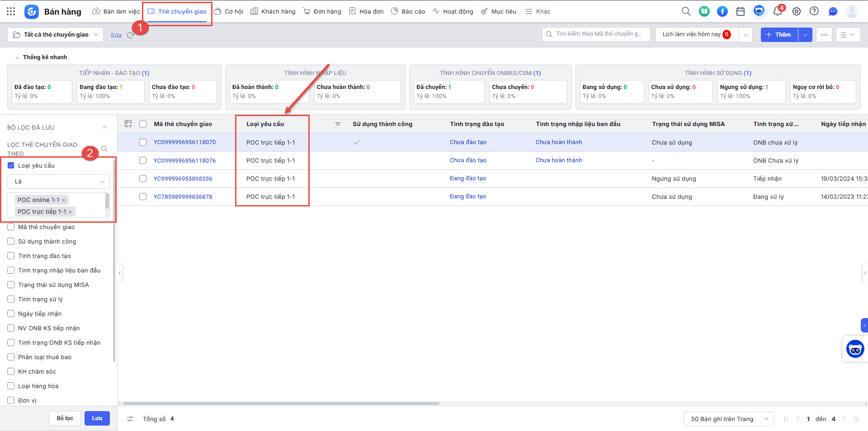Image resolution: width=868 pixels, height=431 pixels.
Task: Collapse the Thống kê nhanh section
Action: [x=17, y=57]
